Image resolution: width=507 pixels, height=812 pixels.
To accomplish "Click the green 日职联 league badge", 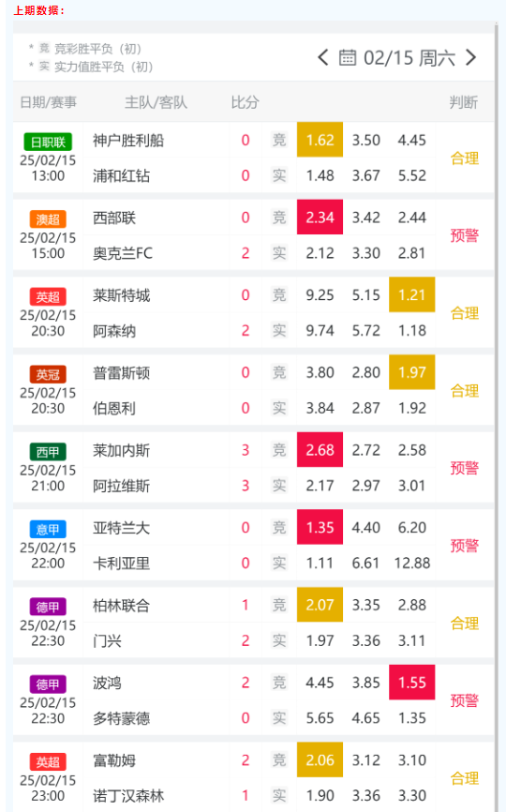I will coord(48,142).
